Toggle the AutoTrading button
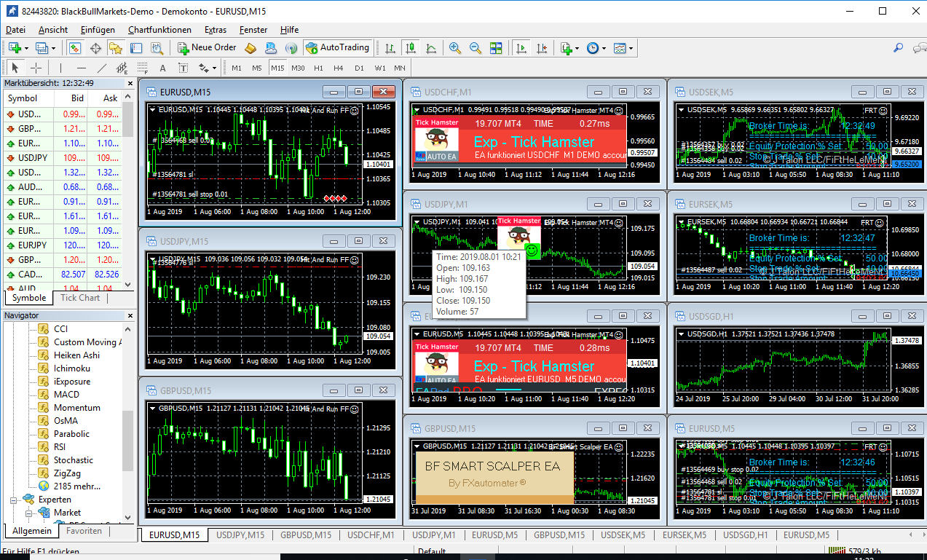This screenshot has width=927, height=560. pos(337,47)
